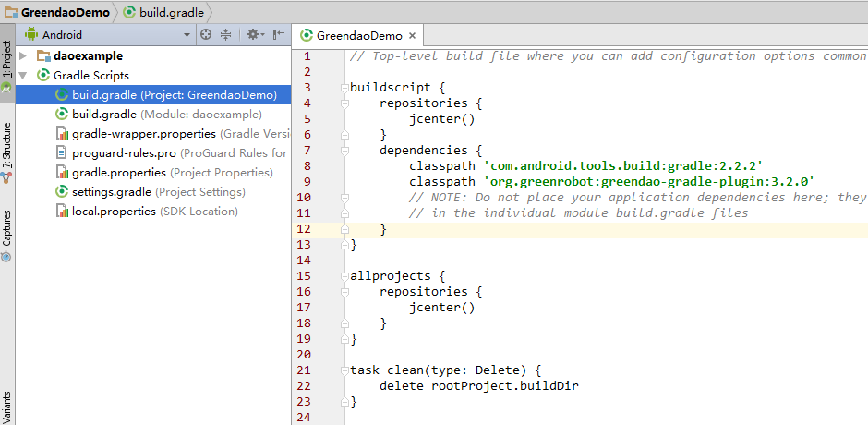Click the gradle.properties file icon
This screenshot has width=868, height=425.
[62, 173]
